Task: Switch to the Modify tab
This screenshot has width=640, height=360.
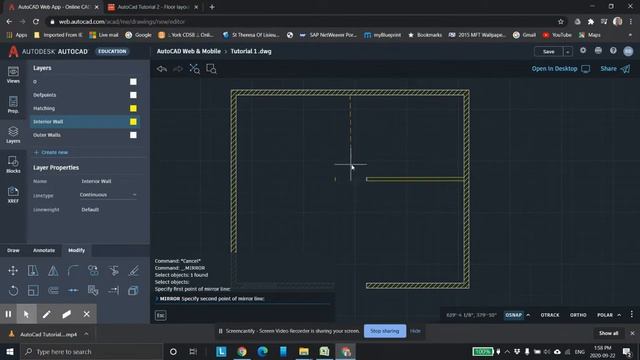Action: (x=76, y=250)
